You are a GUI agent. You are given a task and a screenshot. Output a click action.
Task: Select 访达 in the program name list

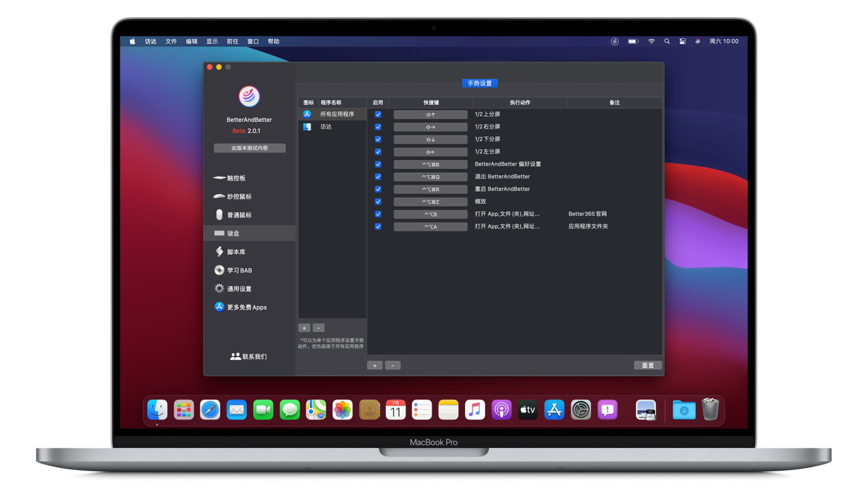click(327, 127)
